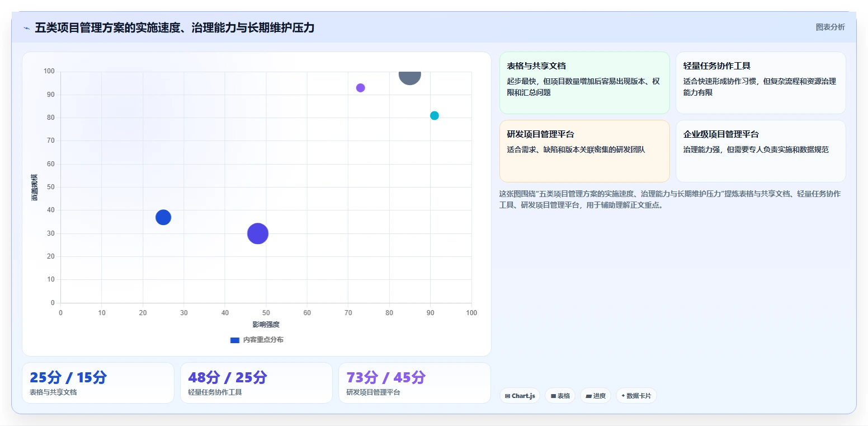This screenshot has height=426, width=868.
Task: Click the 25分 / 15分 stat card
Action: point(98,383)
